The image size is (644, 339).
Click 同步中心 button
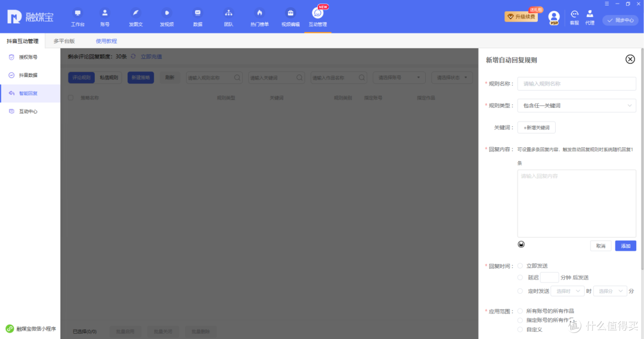(620, 20)
